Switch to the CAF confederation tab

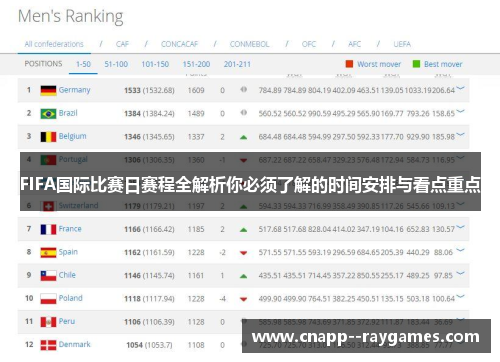coord(122,44)
